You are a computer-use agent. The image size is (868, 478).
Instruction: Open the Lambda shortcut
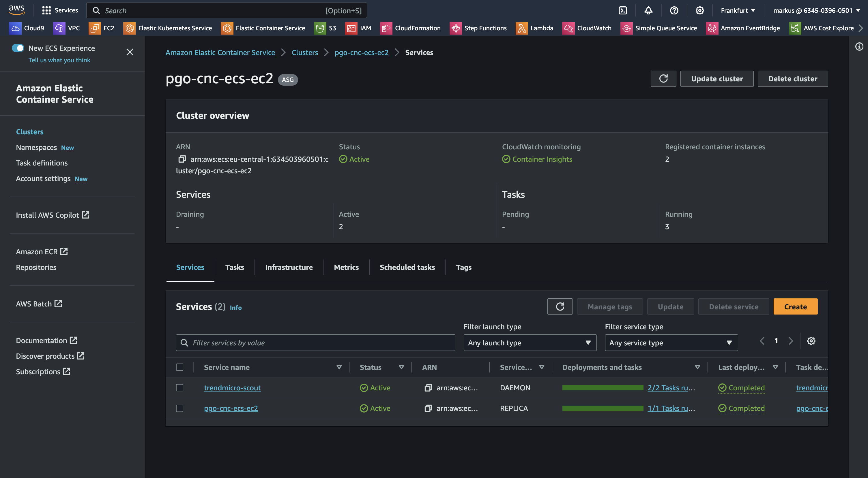point(534,28)
